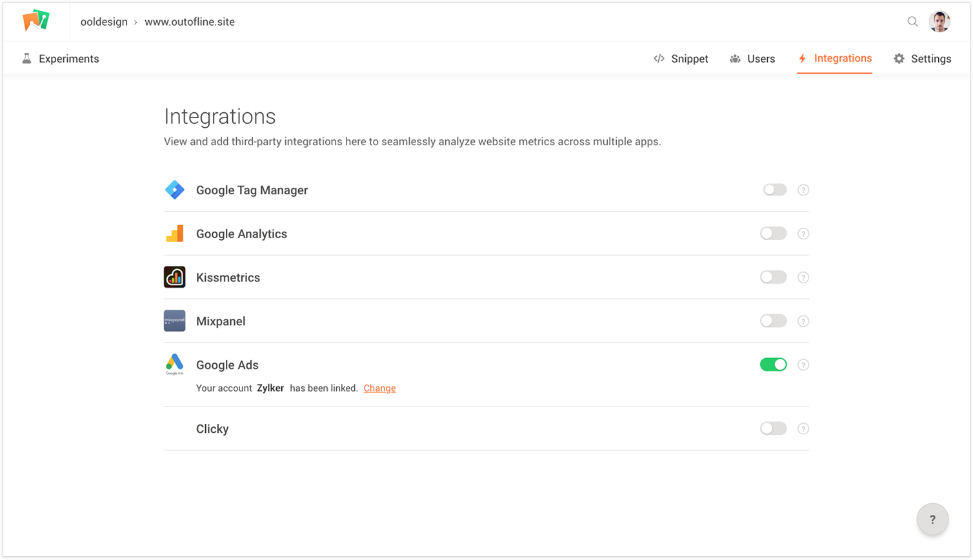Open the user profile avatar
973x560 pixels.
(939, 21)
